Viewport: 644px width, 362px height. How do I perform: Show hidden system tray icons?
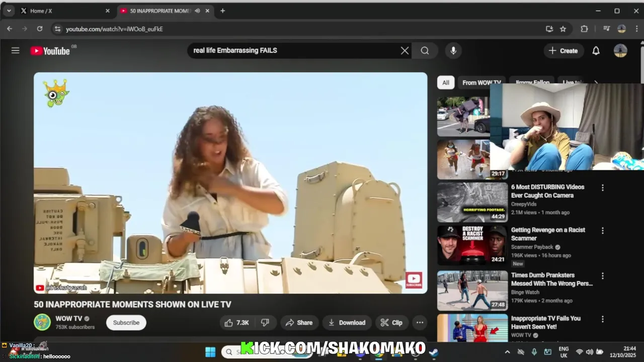(x=507, y=352)
